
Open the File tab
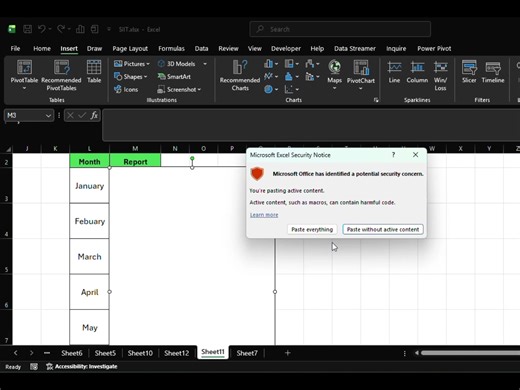[x=15, y=49]
